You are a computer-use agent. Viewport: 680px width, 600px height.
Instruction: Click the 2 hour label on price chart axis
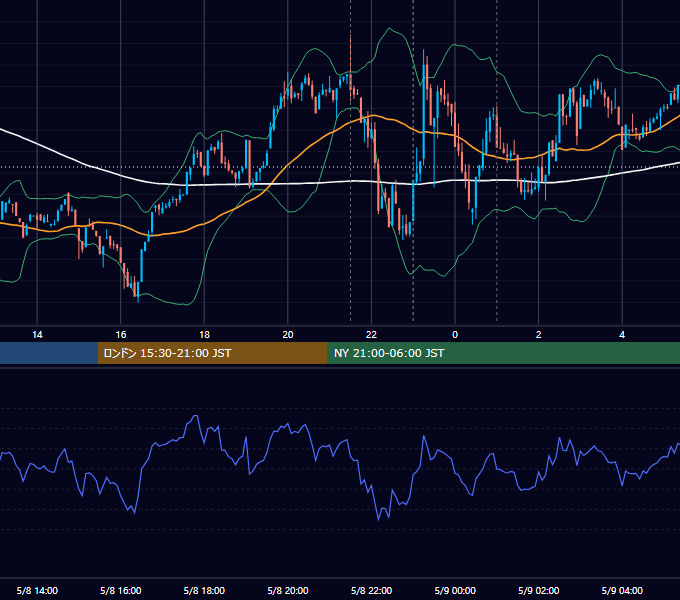(538, 335)
